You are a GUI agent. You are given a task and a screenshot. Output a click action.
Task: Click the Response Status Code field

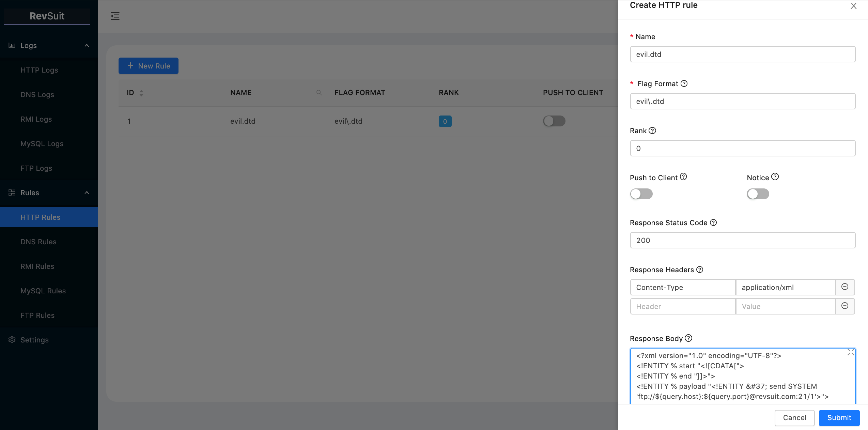point(743,240)
